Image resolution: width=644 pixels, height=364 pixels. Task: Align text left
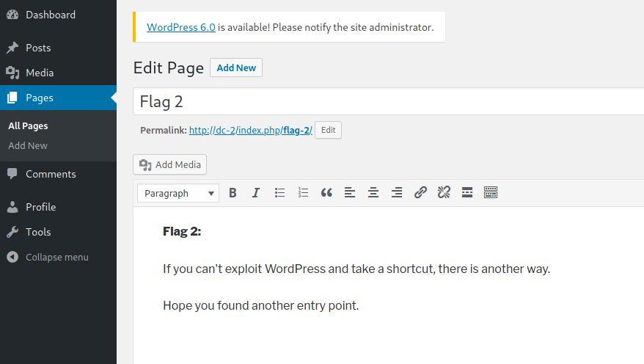pyautogui.click(x=350, y=193)
